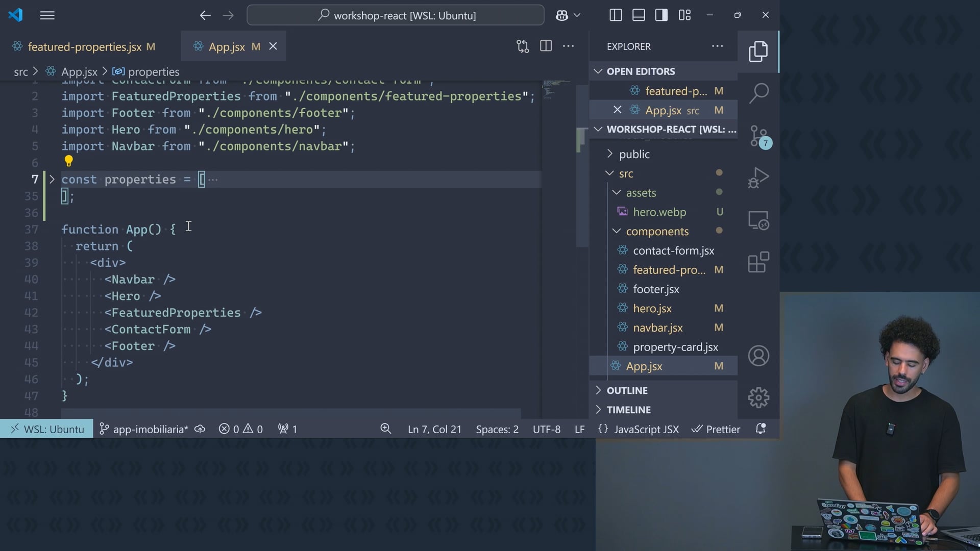Toggle the secondary side bar layout button
The image size is (980, 551).
click(x=661, y=15)
